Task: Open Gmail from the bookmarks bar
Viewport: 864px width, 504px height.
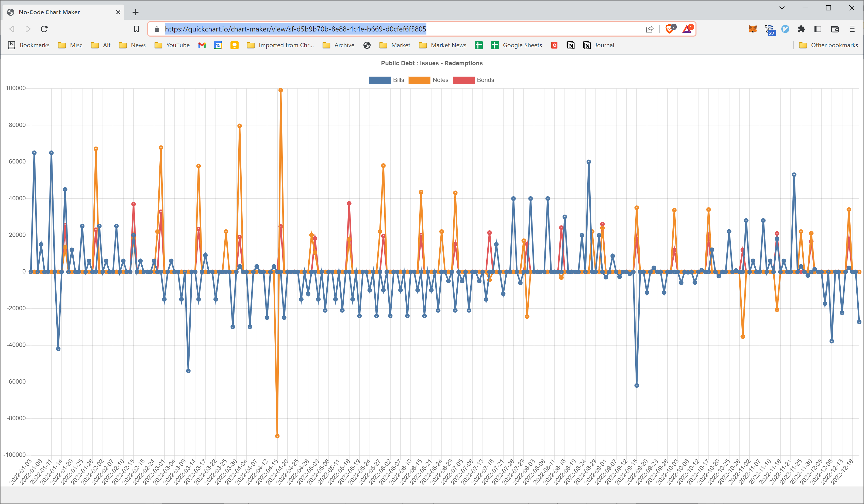Action: [x=202, y=45]
